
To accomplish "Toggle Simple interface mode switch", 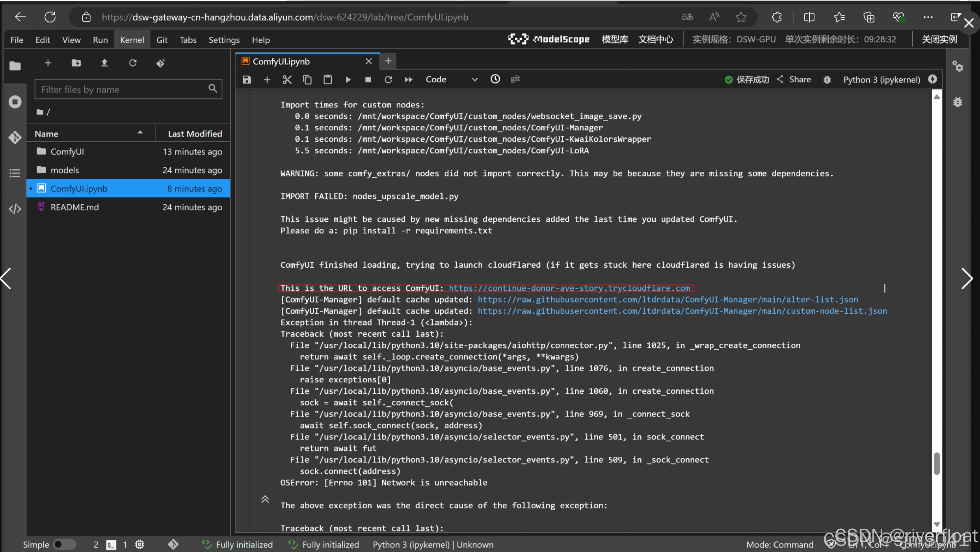I will click(x=64, y=544).
